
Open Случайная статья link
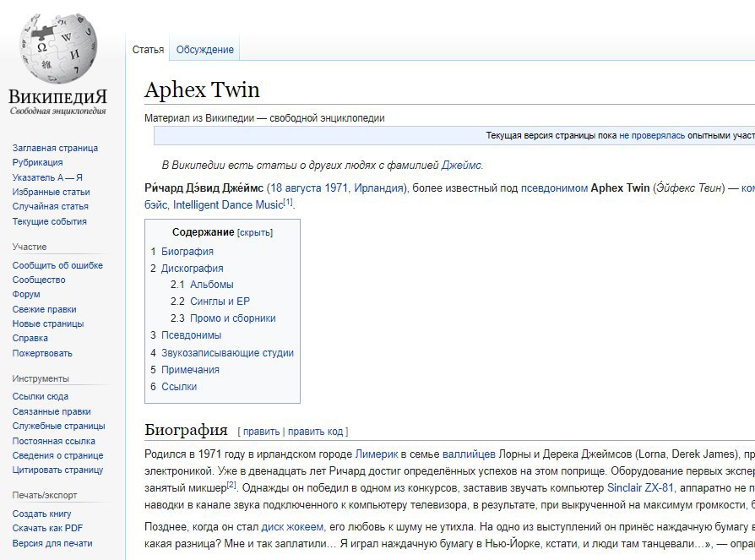pos(51,206)
